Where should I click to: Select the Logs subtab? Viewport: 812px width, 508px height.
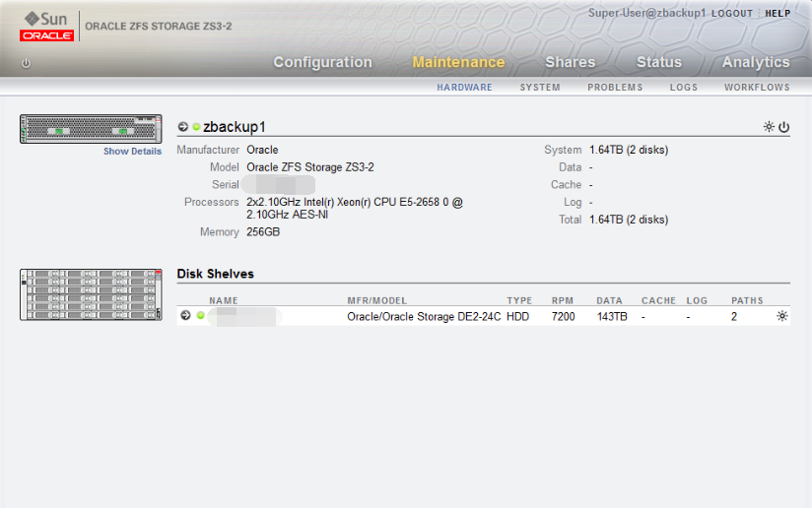pos(684,88)
